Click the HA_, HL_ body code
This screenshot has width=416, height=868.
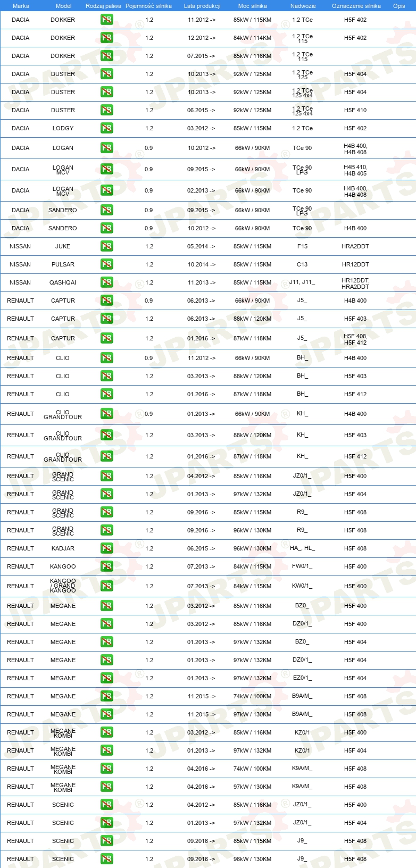point(302,548)
